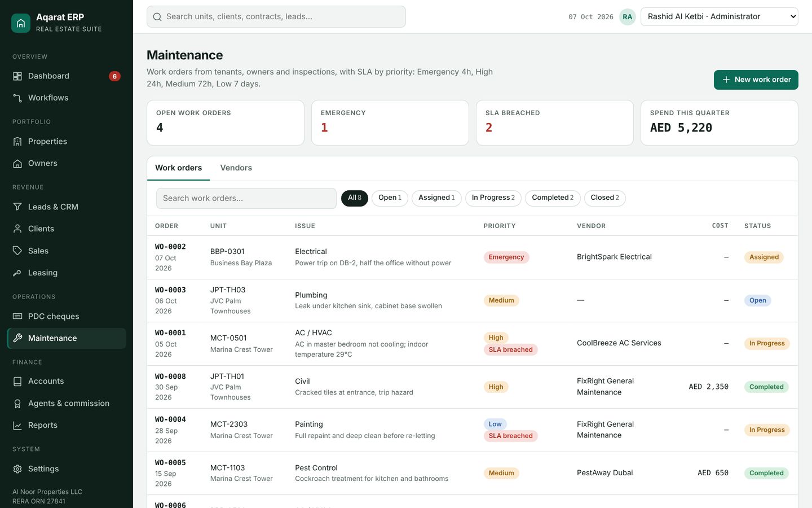
Task: Click the Settings gear icon
Action: point(17,469)
